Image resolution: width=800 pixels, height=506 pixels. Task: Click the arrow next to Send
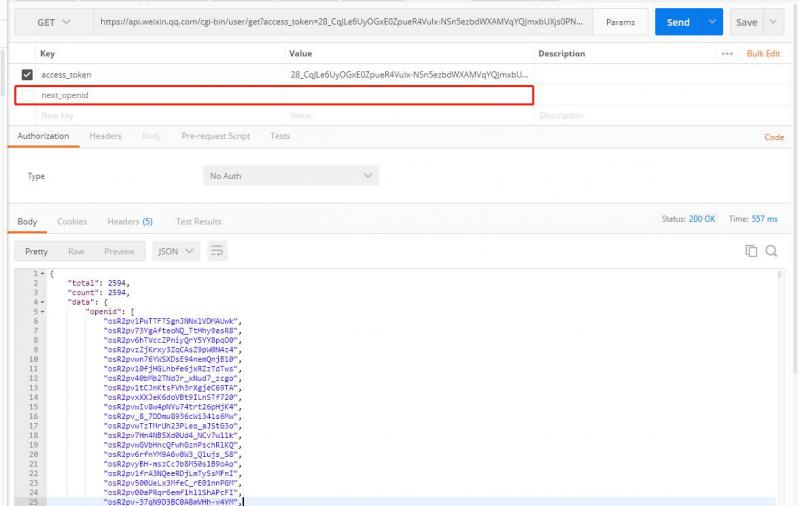[x=712, y=22]
